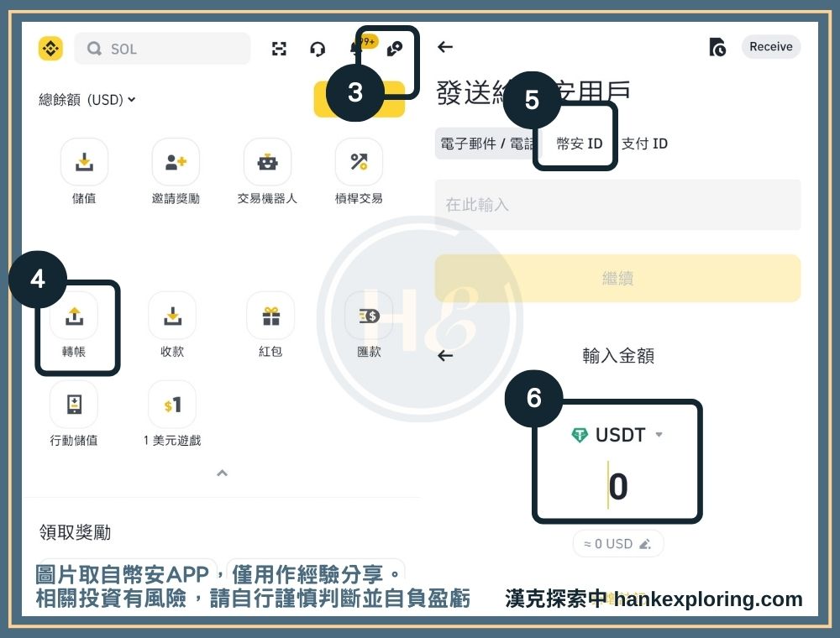This screenshot has height=638, width=840.
Task: Tap the Binance logo icon
Action: click(51, 49)
